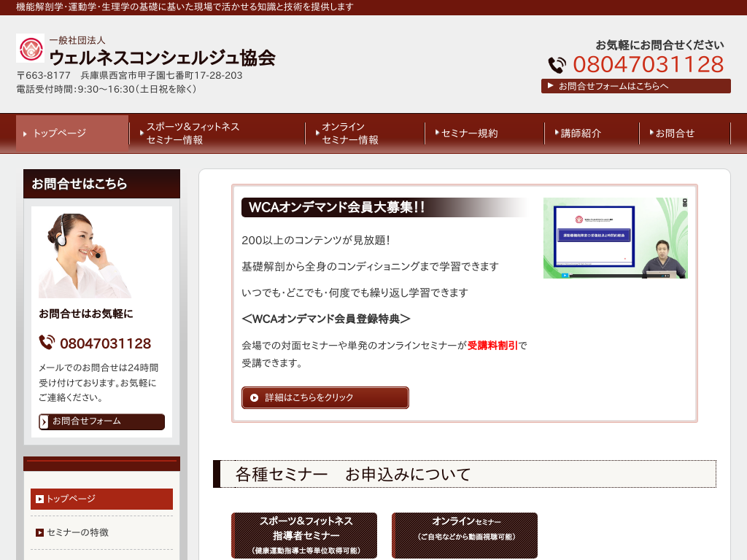
Task: Go to オンライン セミナー情報 menu item
Action: pyautogui.click(x=350, y=133)
